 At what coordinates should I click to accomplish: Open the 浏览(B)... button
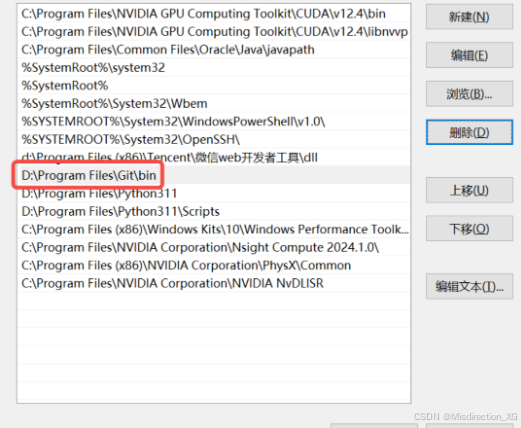click(469, 94)
